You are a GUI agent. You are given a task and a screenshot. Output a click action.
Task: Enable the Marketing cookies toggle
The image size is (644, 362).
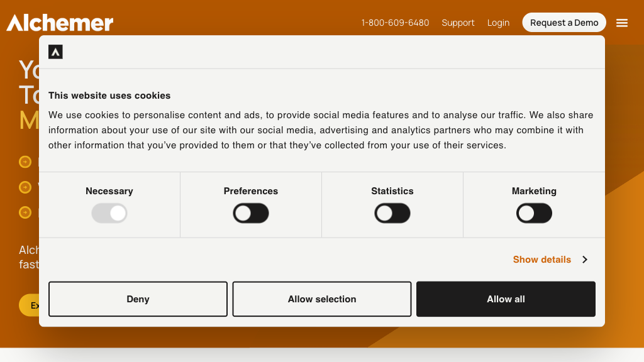[534, 214]
